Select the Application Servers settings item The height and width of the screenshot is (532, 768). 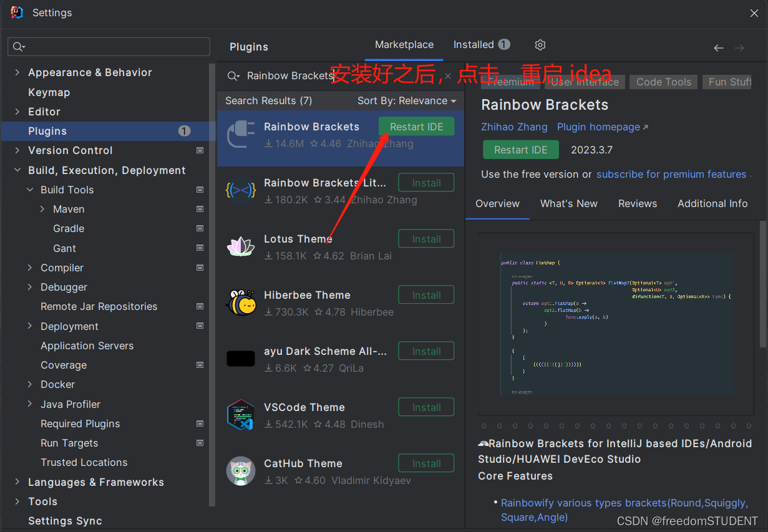(x=87, y=346)
